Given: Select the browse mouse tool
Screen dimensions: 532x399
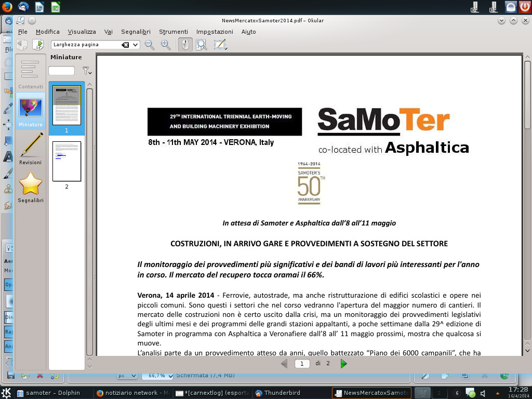Looking at the screenshot, I should coord(185,45).
